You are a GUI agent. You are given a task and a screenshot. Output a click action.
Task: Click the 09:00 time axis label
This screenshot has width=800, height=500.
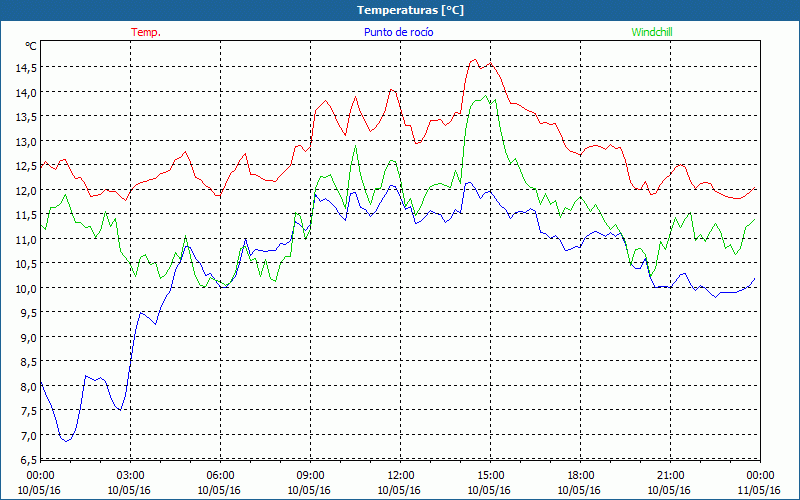point(310,476)
